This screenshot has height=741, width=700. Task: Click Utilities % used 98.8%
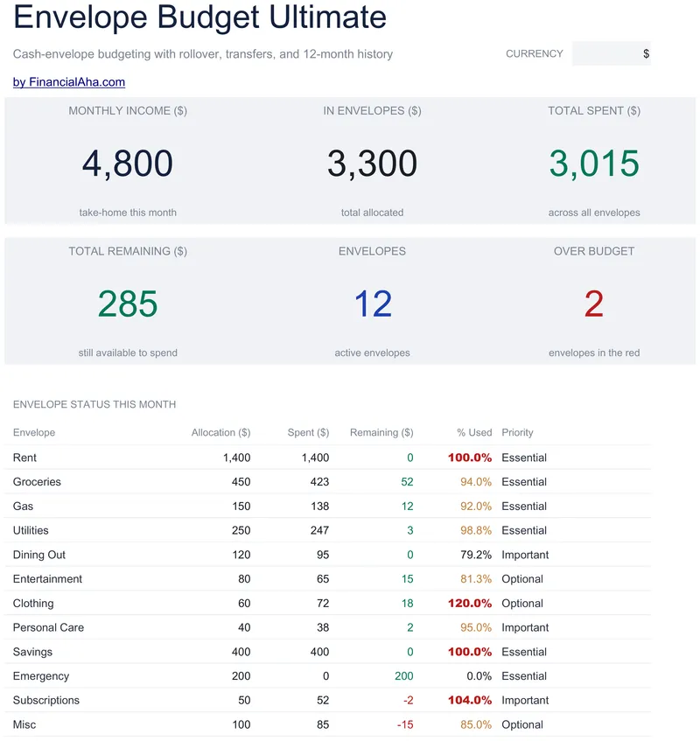coord(476,530)
